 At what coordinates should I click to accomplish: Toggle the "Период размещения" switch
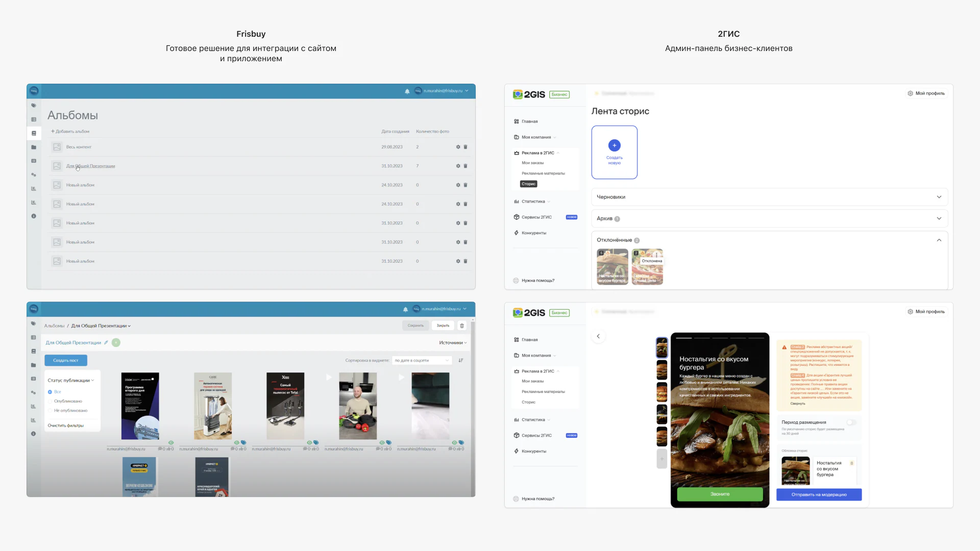(x=851, y=422)
